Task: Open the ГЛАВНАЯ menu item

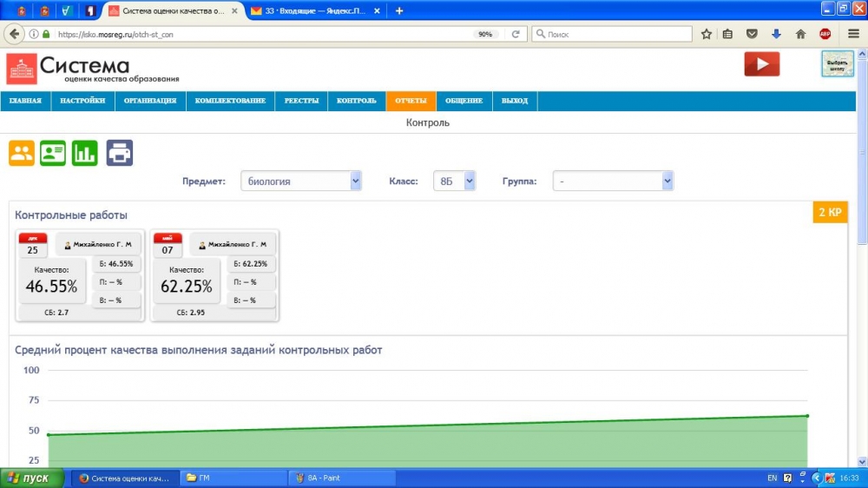Action: click(x=25, y=101)
